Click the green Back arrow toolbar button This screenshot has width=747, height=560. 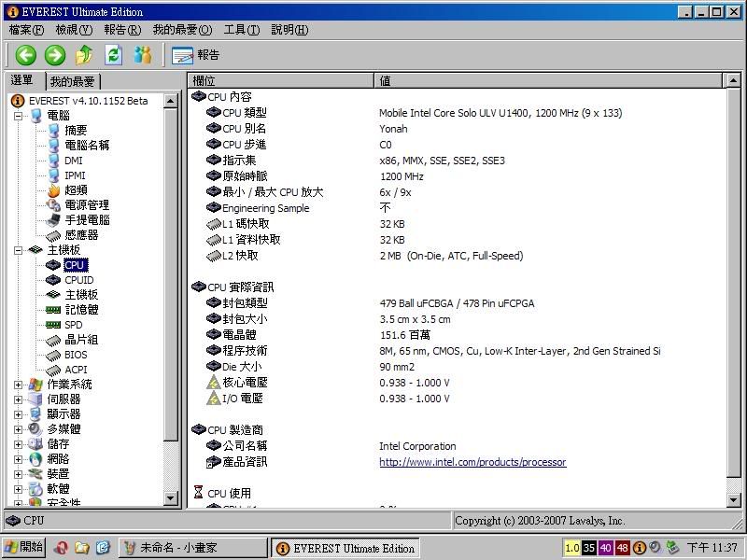pos(26,55)
